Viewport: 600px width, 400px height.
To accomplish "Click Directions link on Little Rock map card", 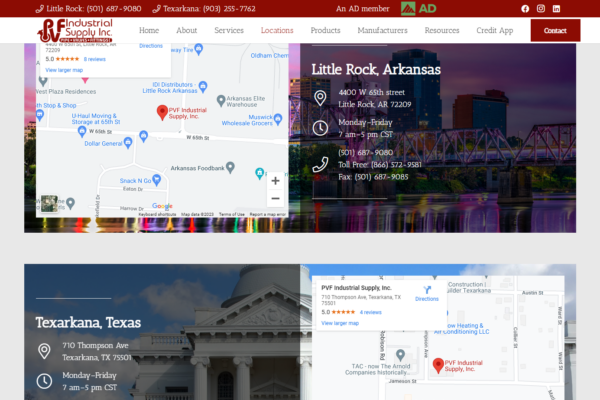I will [x=151, y=46].
